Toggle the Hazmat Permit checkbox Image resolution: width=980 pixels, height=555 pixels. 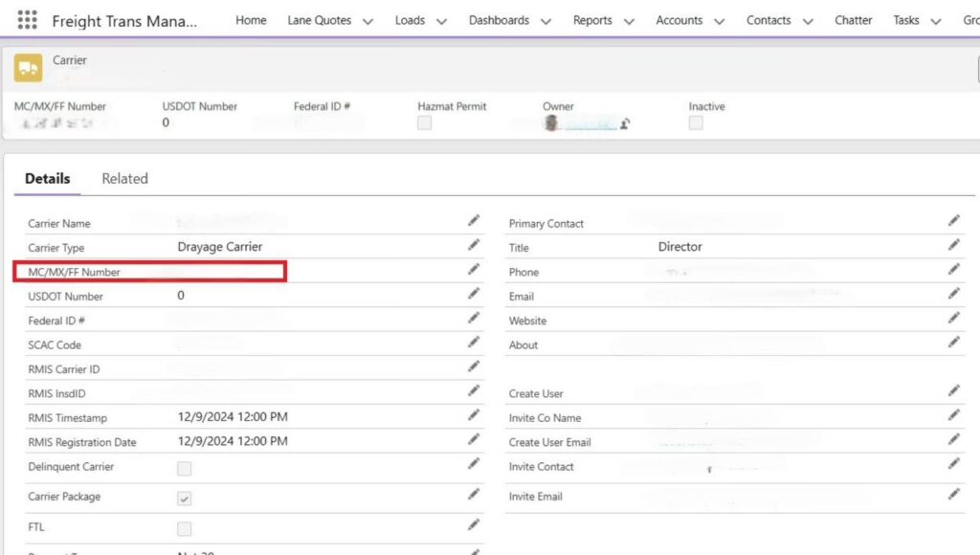click(x=424, y=123)
